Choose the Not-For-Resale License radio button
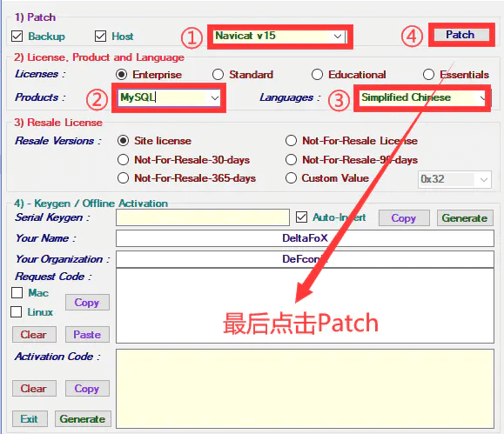504x434 pixels. (291, 141)
